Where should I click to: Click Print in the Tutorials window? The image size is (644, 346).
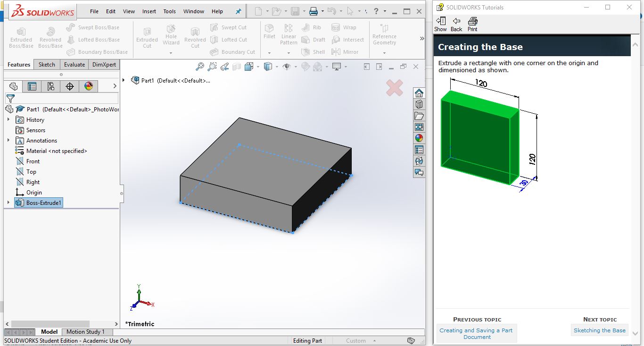(x=472, y=24)
